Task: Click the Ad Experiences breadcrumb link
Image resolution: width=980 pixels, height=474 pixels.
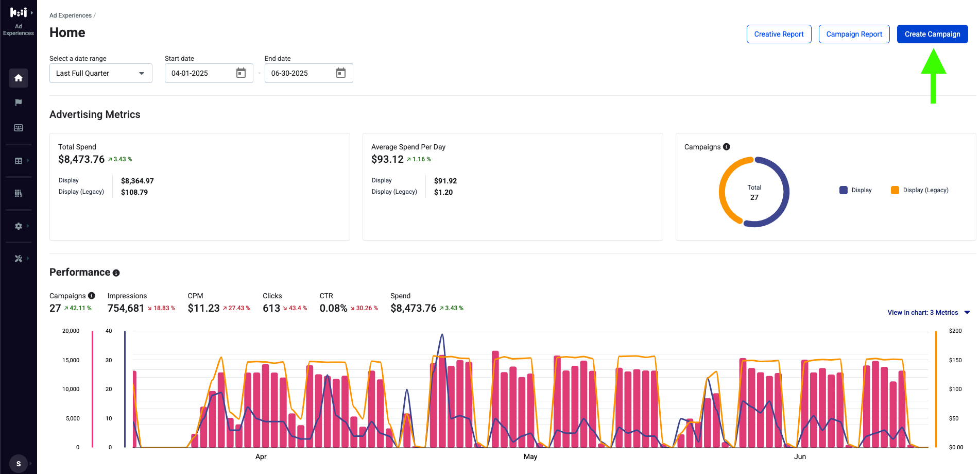Action: 71,15
